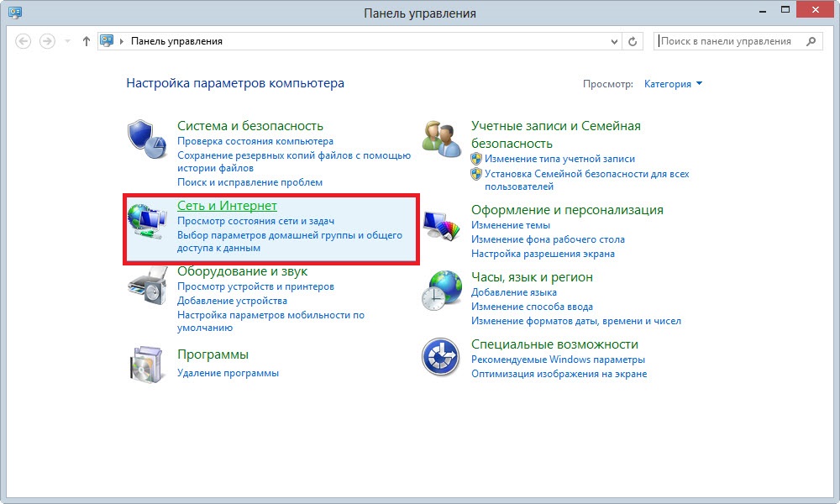Expand the address bar breadcrumb arrow

click(x=122, y=41)
